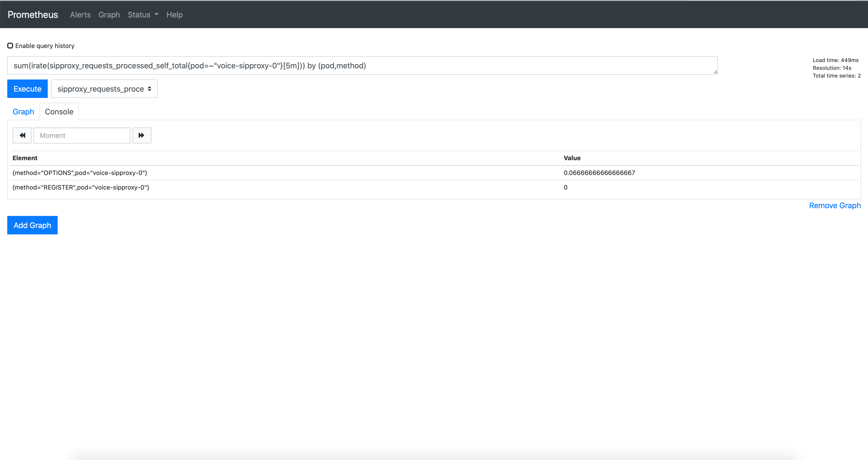
Task: Click the Remove Graph link
Action: (834, 205)
